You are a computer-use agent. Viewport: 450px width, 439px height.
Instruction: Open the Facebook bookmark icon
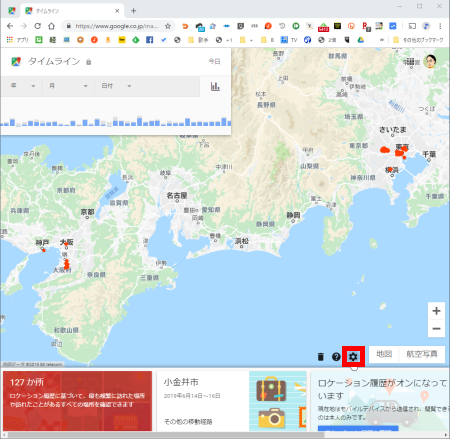(x=150, y=40)
